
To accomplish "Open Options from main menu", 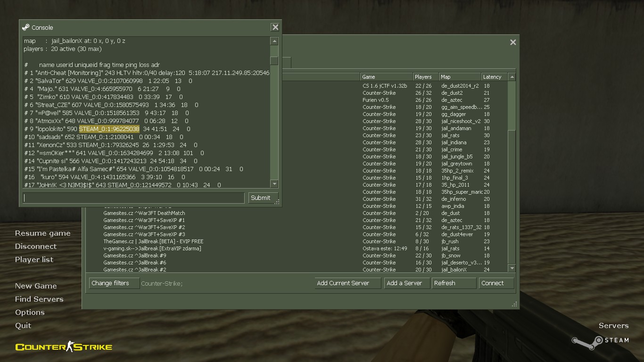I will pos(30,313).
